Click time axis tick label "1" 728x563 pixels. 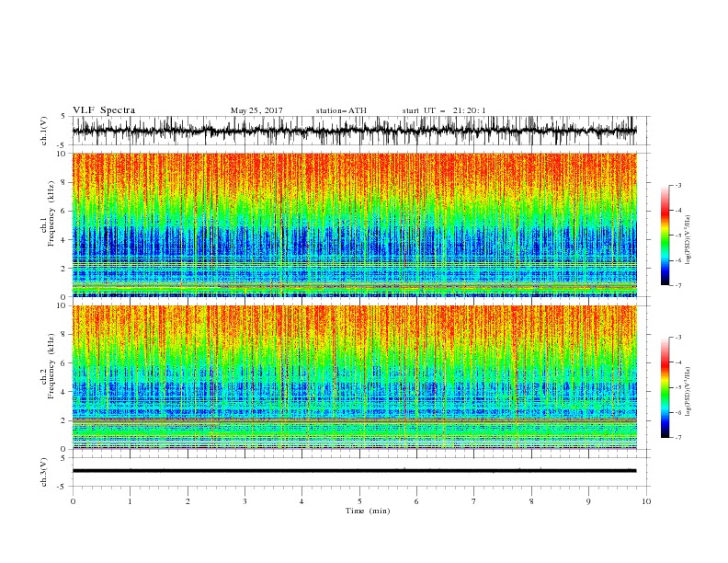click(x=130, y=501)
